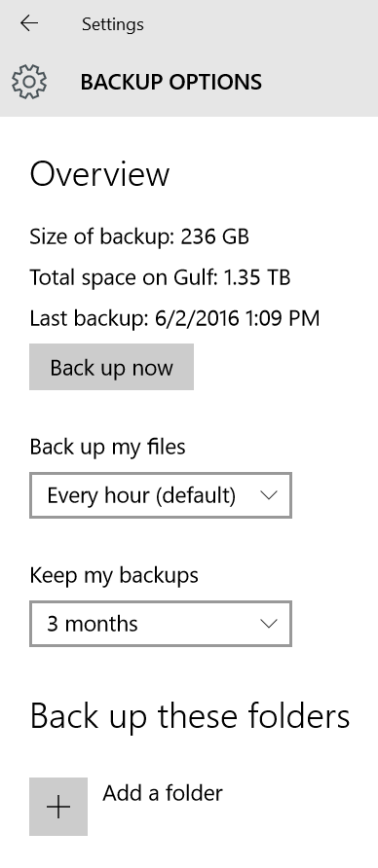The image size is (378, 868).
Task: Click the BACKUP OPTIONS page header
Action: pos(171,83)
